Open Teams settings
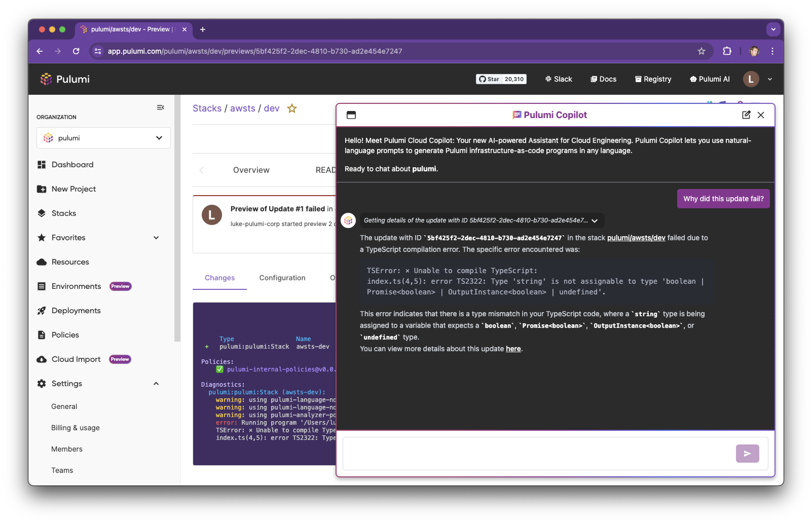Screen dimensions: 812x523 point(62,470)
